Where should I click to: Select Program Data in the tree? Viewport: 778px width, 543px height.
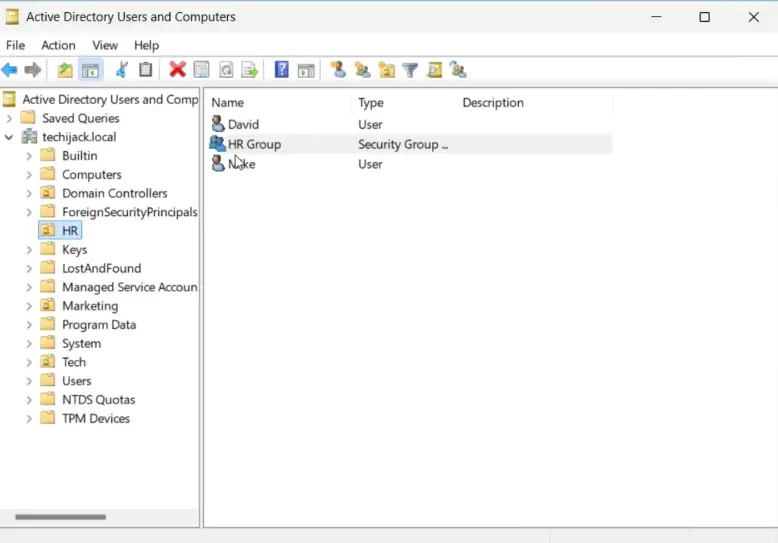click(x=99, y=325)
